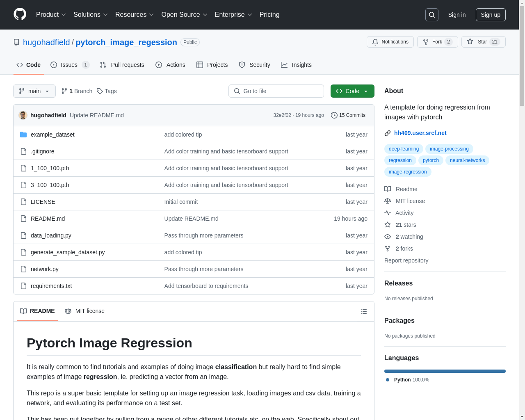Click the Python language bar
The image size is (525, 420).
pos(445,371)
